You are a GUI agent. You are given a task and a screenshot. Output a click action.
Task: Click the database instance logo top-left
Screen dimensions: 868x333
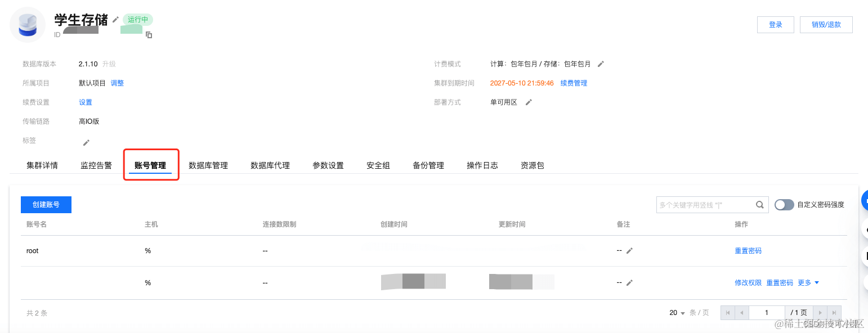27,24
